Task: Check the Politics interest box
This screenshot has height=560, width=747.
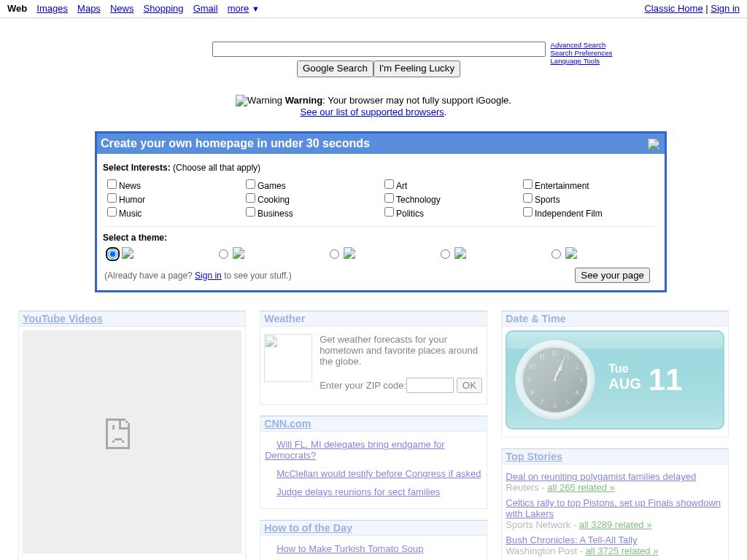Action: click(390, 212)
